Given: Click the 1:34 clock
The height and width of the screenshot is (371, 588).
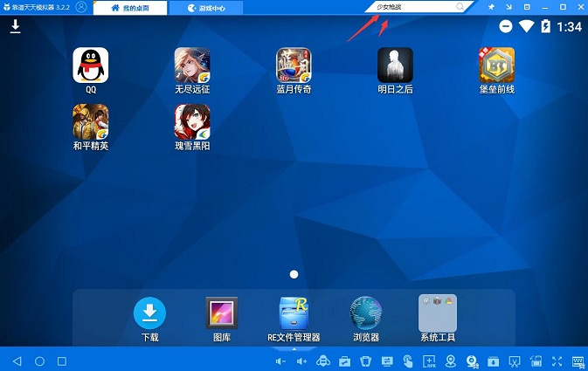Looking at the screenshot, I should pos(569,26).
